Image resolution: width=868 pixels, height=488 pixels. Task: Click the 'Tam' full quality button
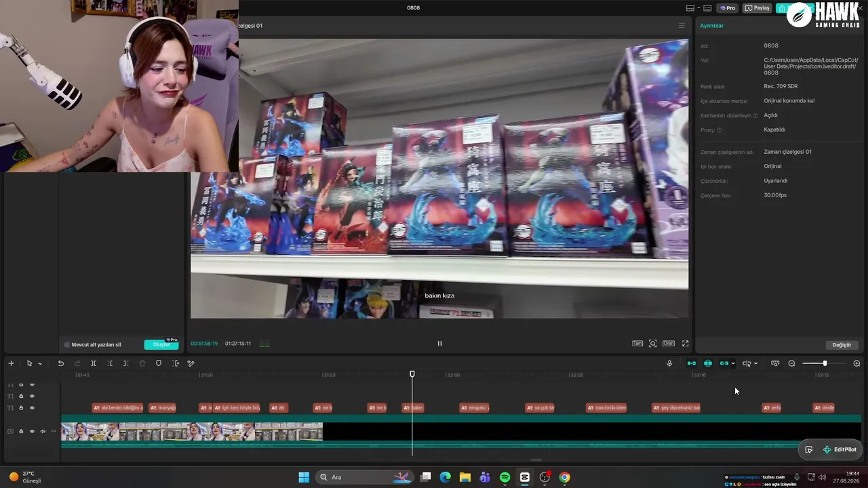coord(637,344)
